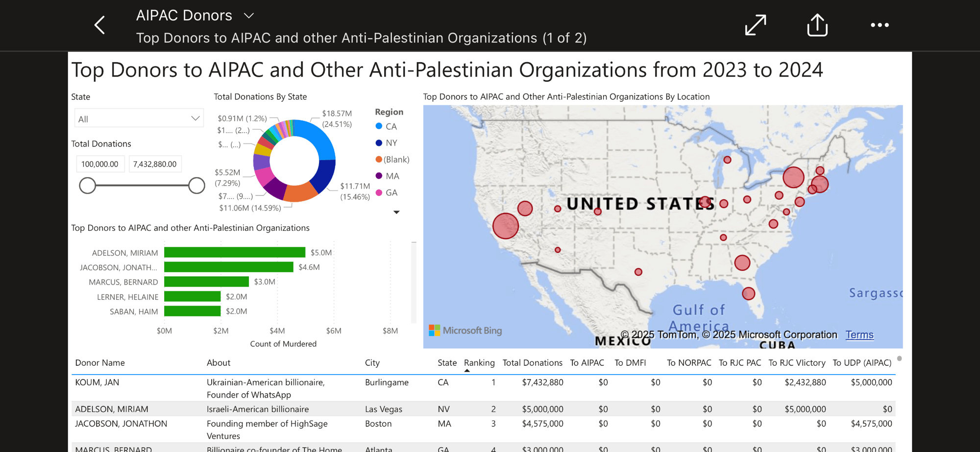The image size is (980, 452).
Task: Open the map Terms link
Action: 859,335
